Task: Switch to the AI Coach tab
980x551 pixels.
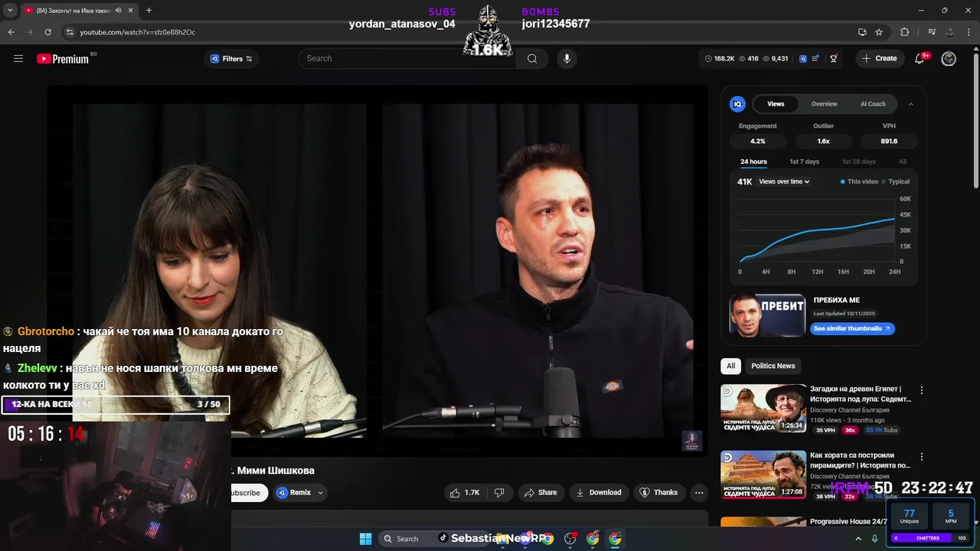Action: (x=873, y=104)
